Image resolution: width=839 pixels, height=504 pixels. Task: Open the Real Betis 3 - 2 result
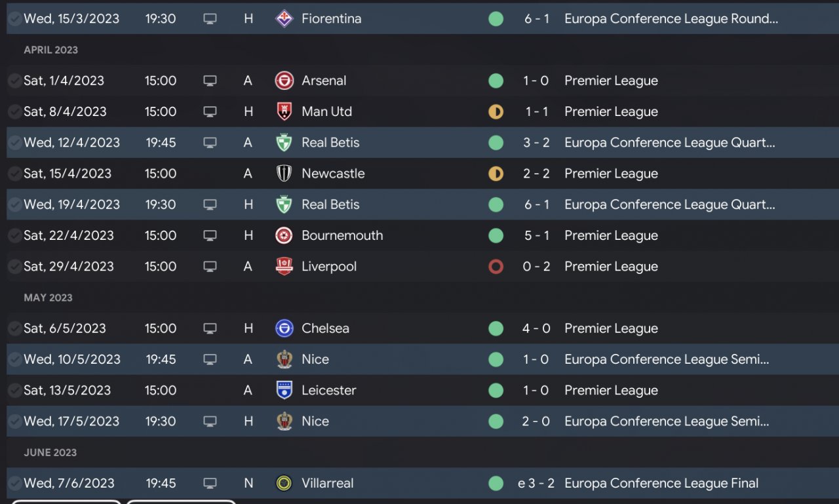(x=536, y=143)
